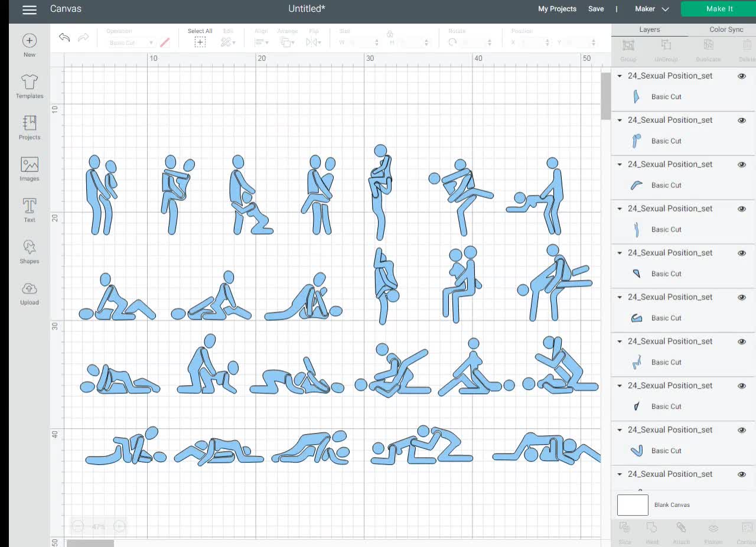Click the Contour tool icon

(747, 528)
